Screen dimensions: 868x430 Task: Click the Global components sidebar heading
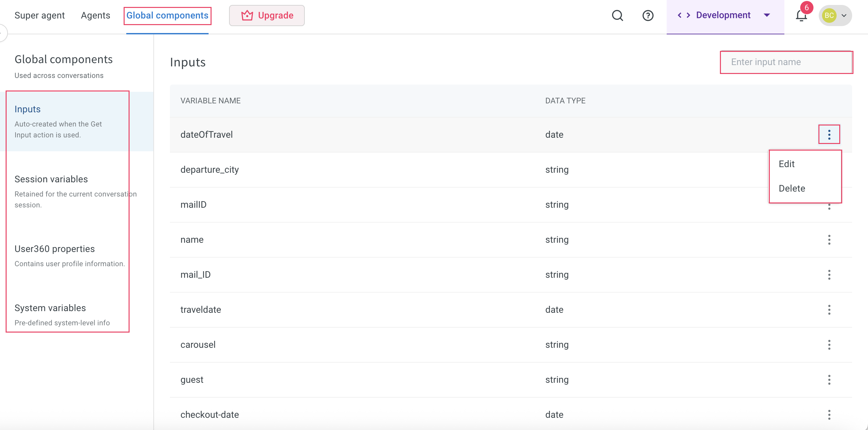coord(63,59)
